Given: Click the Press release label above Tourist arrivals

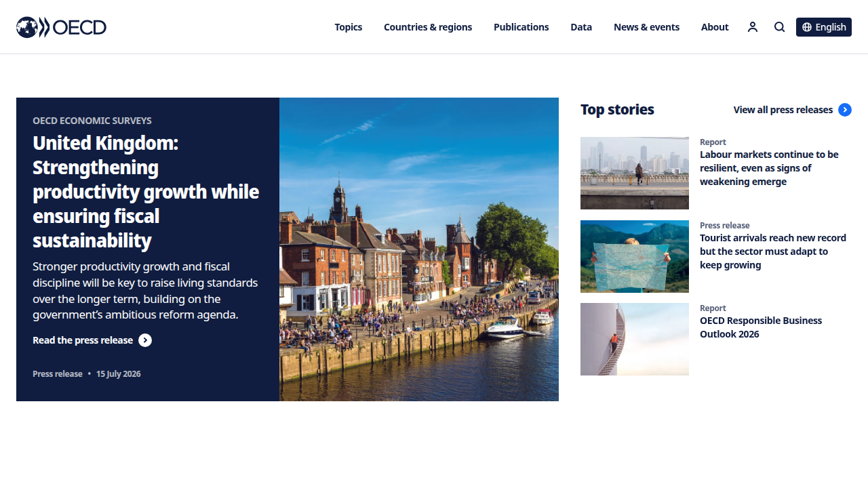Looking at the screenshot, I should [x=725, y=226].
